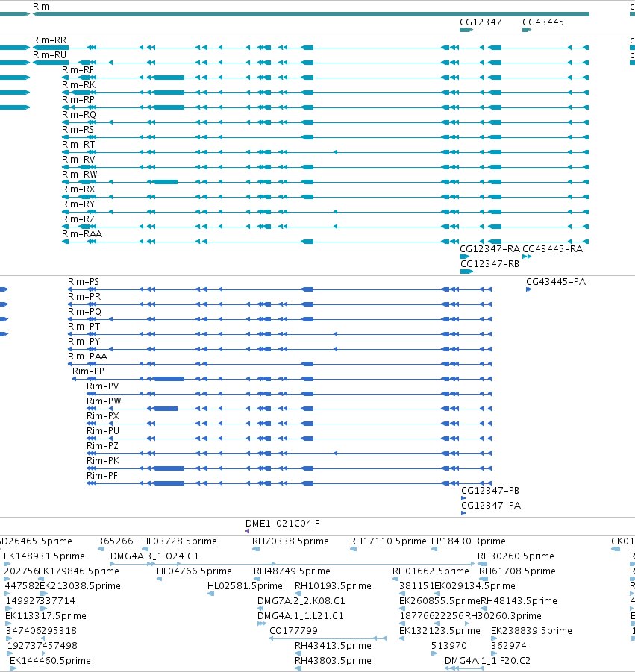This screenshot has width=635, height=672.
Task: Click the RH01662.5prime EST label
Action: pos(431,571)
